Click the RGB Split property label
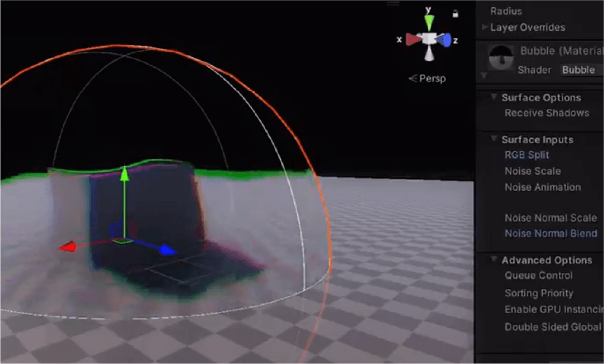This screenshot has height=364, width=604. 526,155
